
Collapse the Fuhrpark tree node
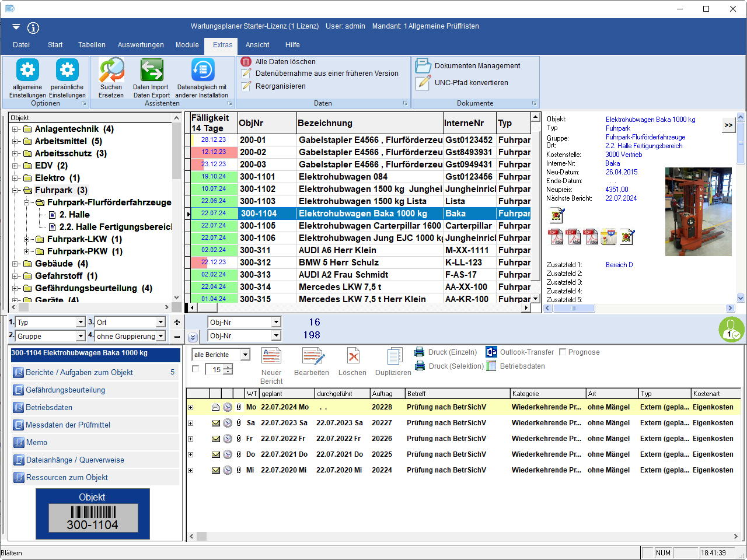[x=16, y=190]
